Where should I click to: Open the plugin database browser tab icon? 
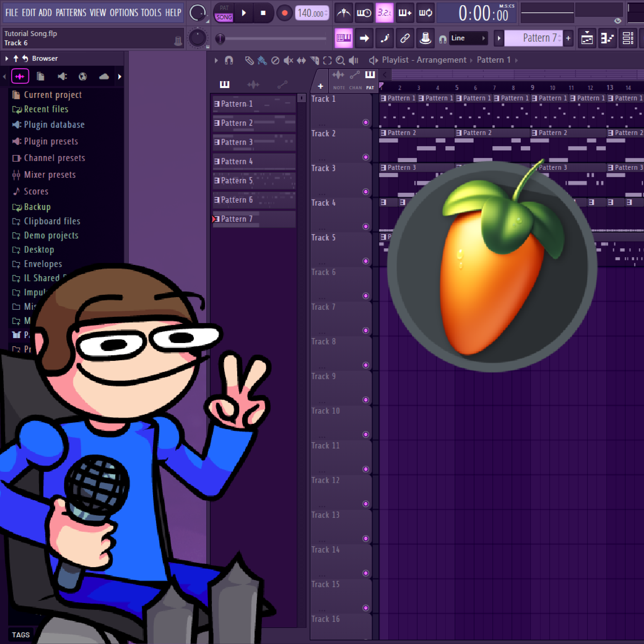point(62,77)
